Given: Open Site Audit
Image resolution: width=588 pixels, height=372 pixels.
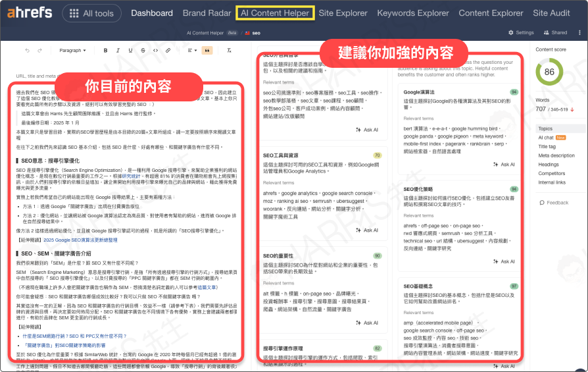Looking at the screenshot, I should tap(551, 13).
